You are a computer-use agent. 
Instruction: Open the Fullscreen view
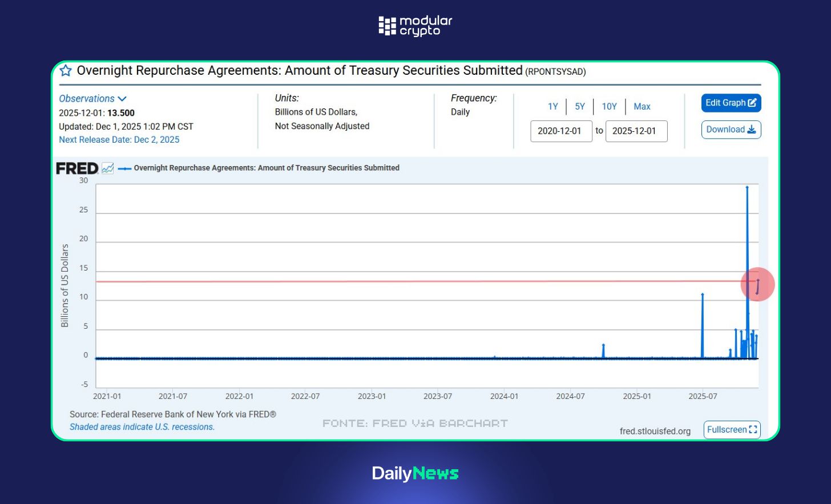click(x=732, y=430)
